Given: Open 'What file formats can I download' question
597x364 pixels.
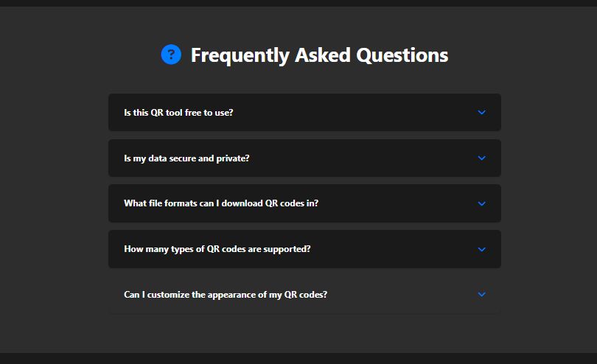Looking at the screenshot, I should (221, 203).
